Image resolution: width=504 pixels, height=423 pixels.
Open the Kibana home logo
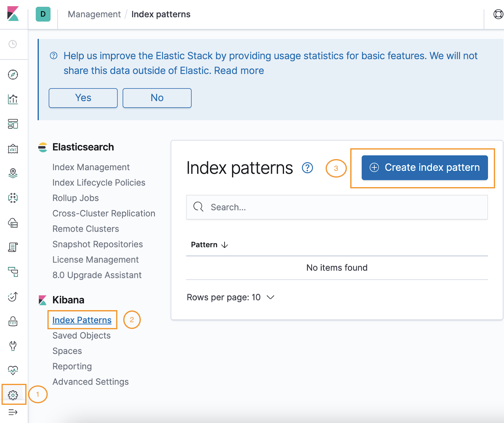(x=13, y=14)
